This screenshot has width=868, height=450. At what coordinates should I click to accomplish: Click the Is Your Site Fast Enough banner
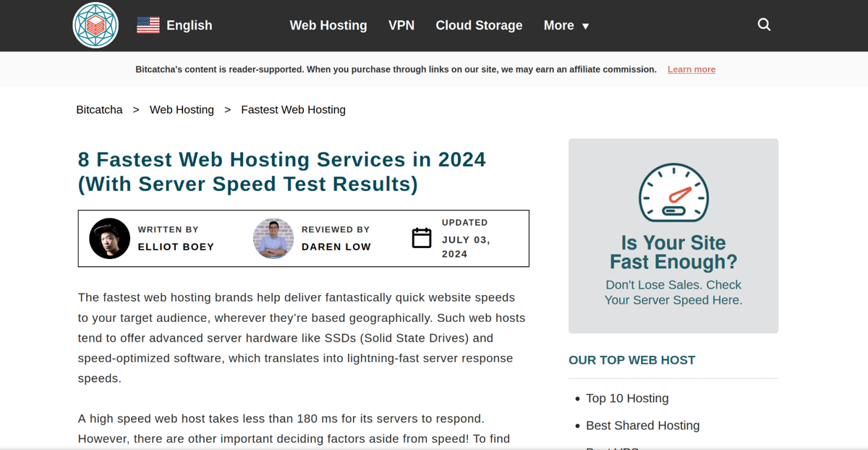coord(673,252)
